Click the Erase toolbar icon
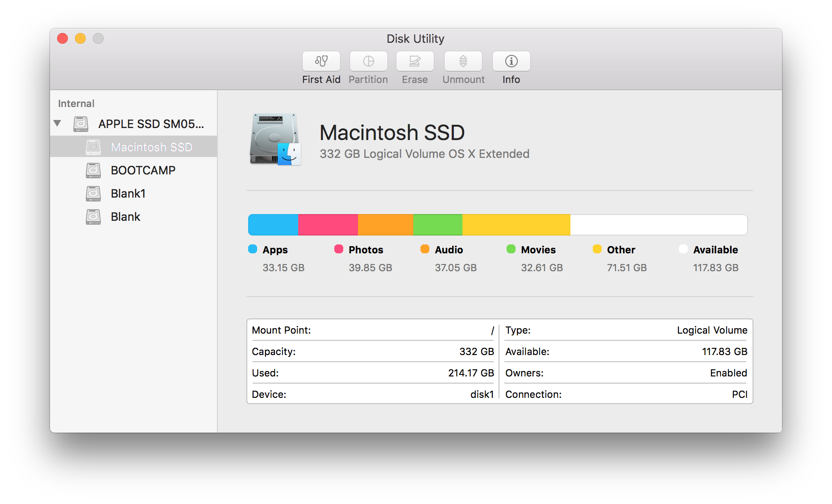 coord(415,61)
